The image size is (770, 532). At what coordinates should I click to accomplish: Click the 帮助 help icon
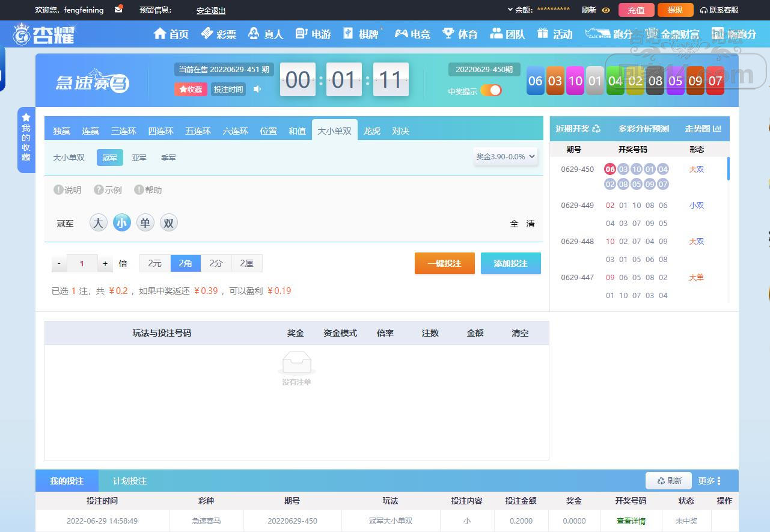[139, 190]
